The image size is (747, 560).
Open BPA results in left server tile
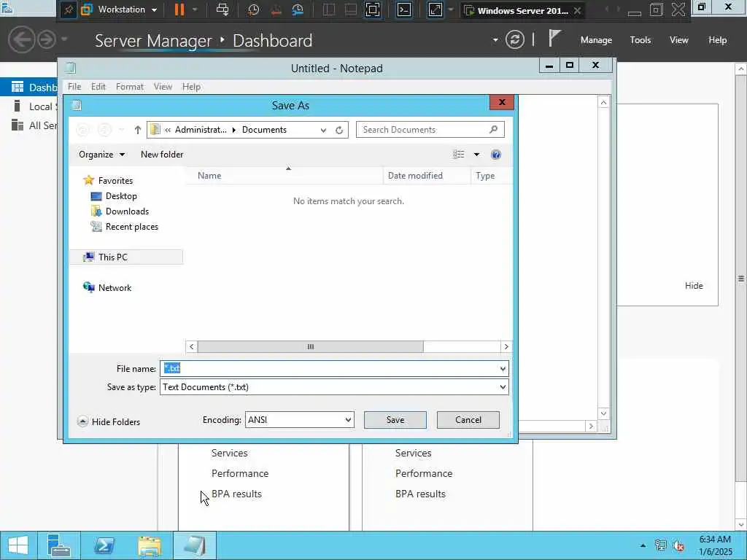(x=236, y=494)
